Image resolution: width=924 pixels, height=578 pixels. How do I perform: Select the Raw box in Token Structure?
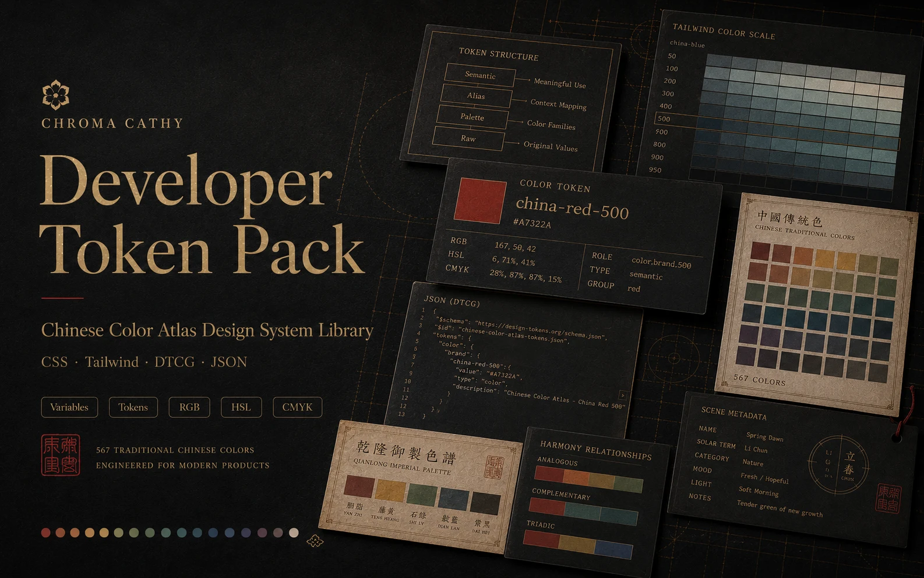[x=468, y=139]
